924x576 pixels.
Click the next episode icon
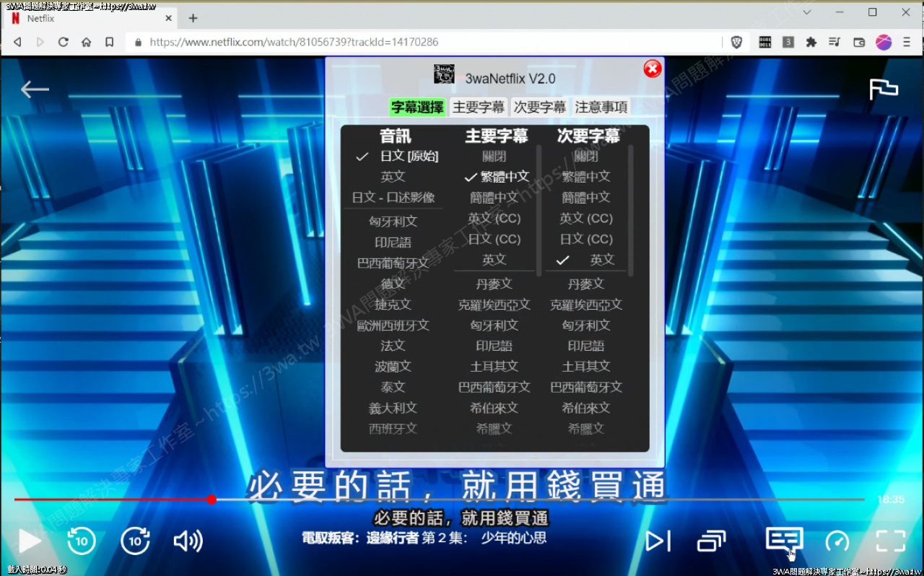point(658,540)
